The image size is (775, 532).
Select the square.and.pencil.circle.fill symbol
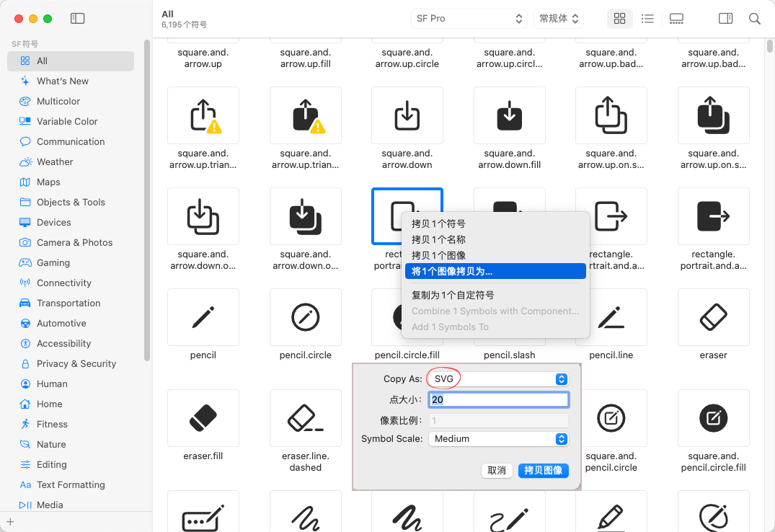(x=713, y=418)
